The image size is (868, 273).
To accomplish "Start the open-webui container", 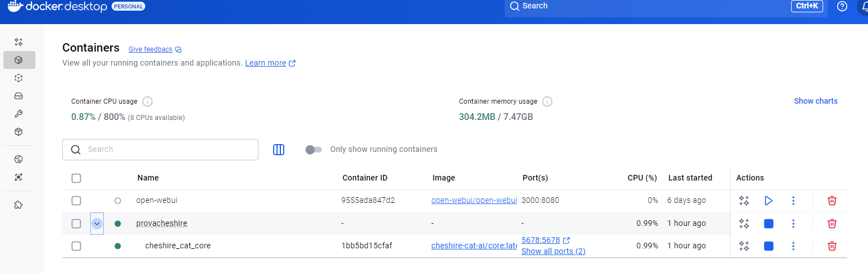I will 769,201.
